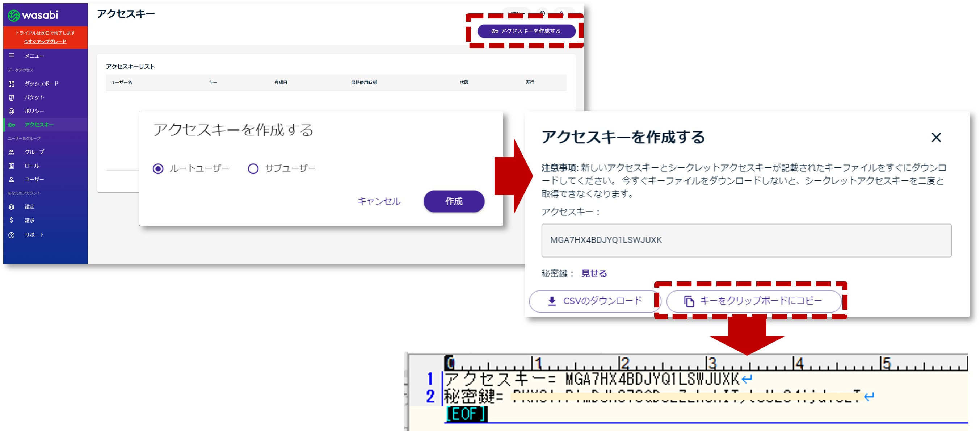Click the settings gear icon for 設定

click(x=12, y=207)
